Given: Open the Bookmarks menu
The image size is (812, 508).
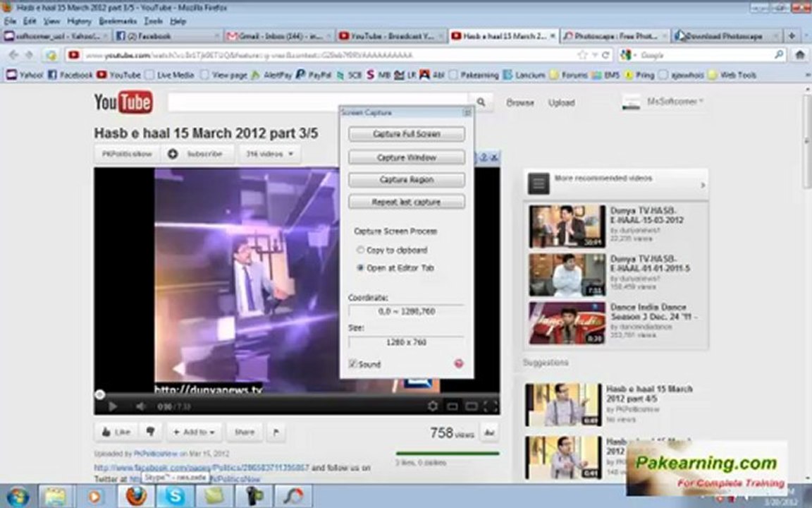Looking at the screenshot, I should 118,21.
